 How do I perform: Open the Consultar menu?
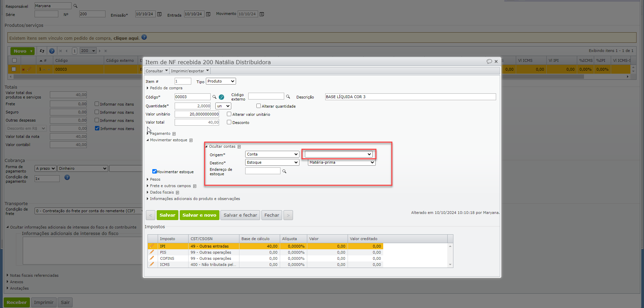(x=156, y=71)
